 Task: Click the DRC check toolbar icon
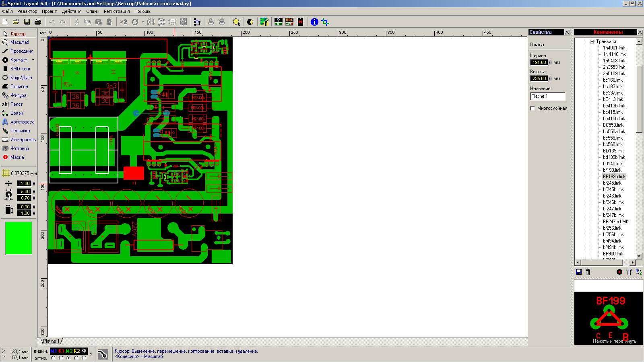tap(289, 22)
